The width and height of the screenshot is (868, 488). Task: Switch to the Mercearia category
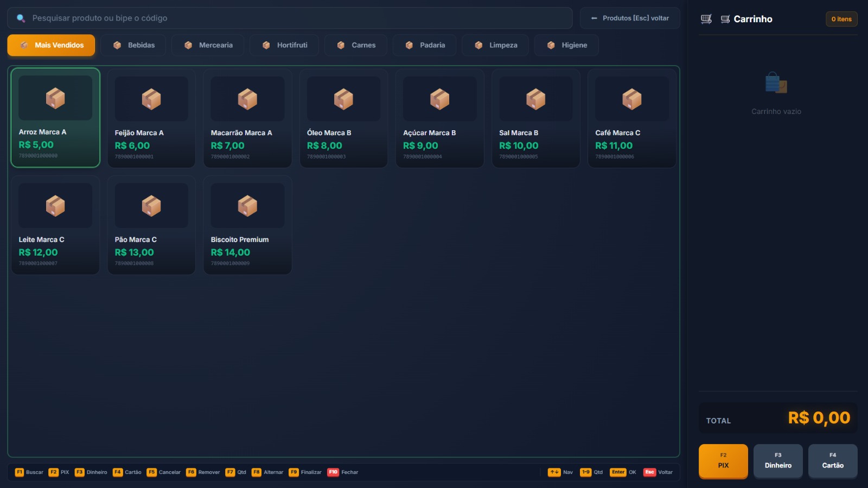tap(208, 45)
